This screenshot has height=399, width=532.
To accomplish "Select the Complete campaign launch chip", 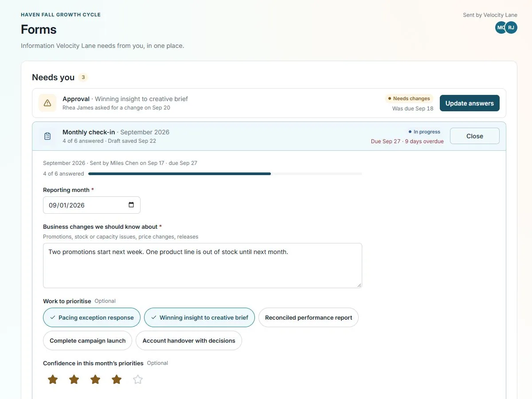I will point(87,340).
